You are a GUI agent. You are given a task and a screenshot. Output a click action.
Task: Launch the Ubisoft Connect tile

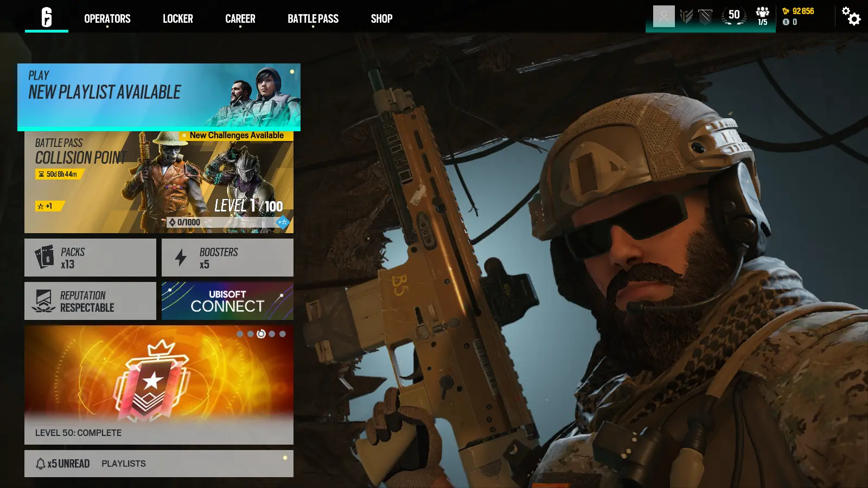click(227, 301)
